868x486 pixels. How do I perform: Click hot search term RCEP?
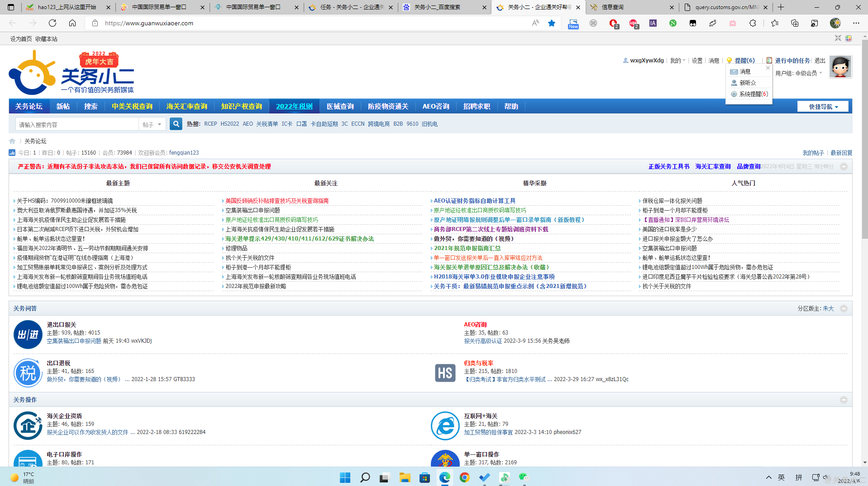coord(210,124)
